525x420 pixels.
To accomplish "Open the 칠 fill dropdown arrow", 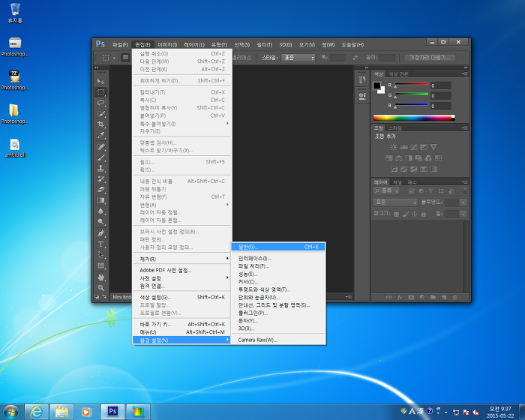I will point(463,214).
